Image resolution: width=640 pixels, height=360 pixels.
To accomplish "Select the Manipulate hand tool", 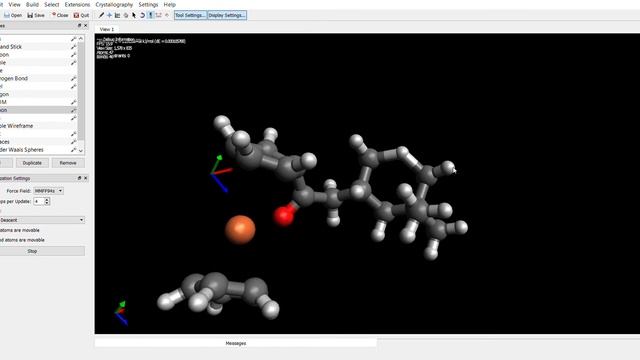I will (126, 15).
